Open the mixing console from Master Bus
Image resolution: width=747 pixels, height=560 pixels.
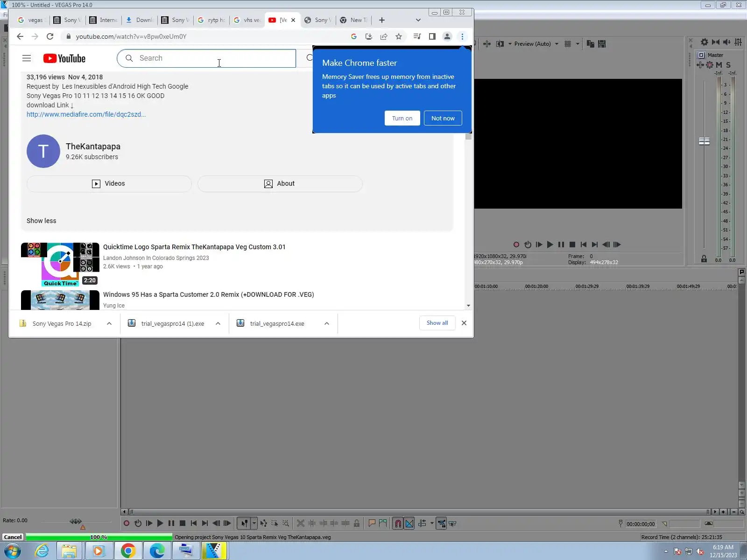click(x=738, y=42)
